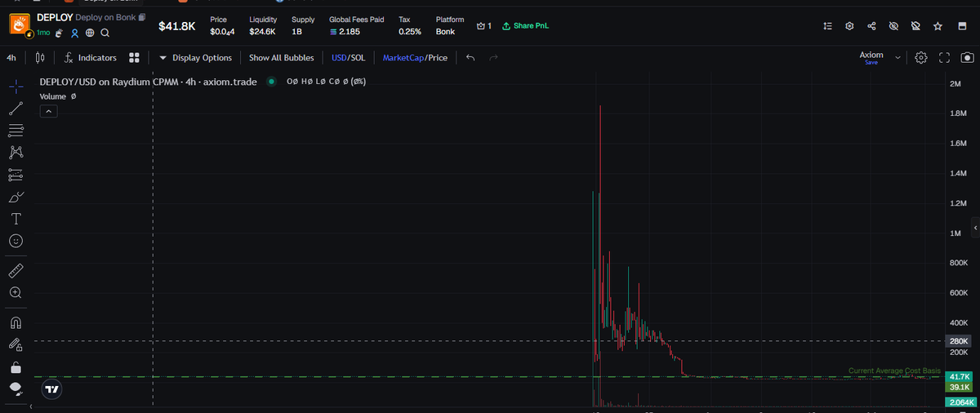Click the Bonk platform label

445,32
